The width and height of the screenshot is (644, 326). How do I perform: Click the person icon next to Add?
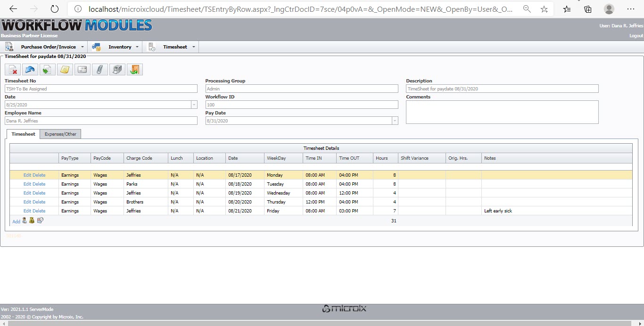[25, 220]
